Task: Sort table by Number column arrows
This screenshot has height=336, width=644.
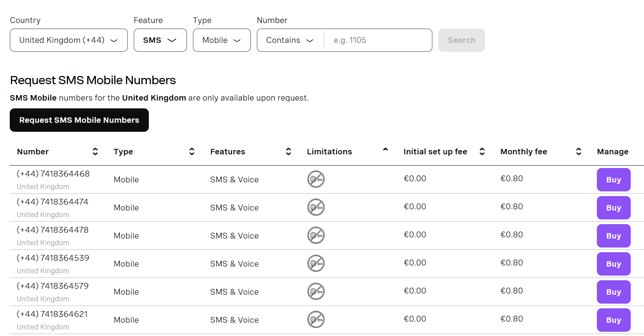Action: point(95,152)
